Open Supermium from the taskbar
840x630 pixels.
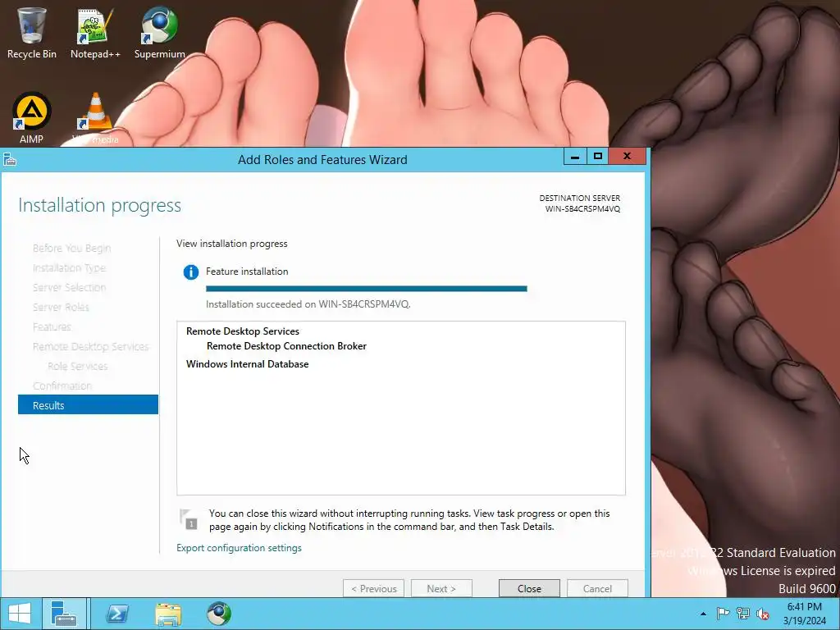pos(219,614)
